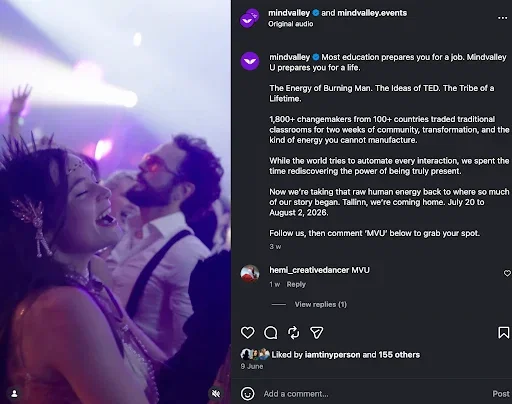View the 155 others who liked
This screenshot has height=404, width=512.
399,355
